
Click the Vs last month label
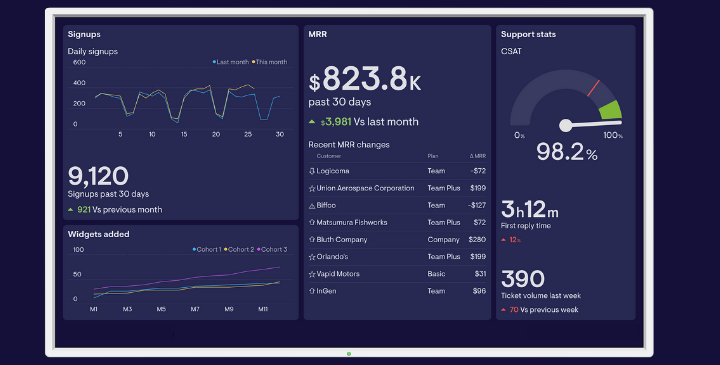(386, 122)
